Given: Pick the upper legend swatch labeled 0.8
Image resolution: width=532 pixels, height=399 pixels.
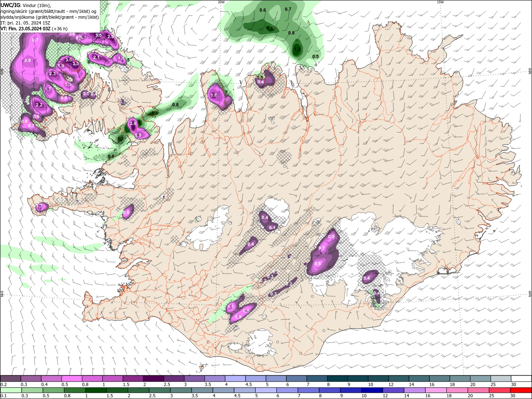Looking at the screenshot, I should (x=92, y=379).
